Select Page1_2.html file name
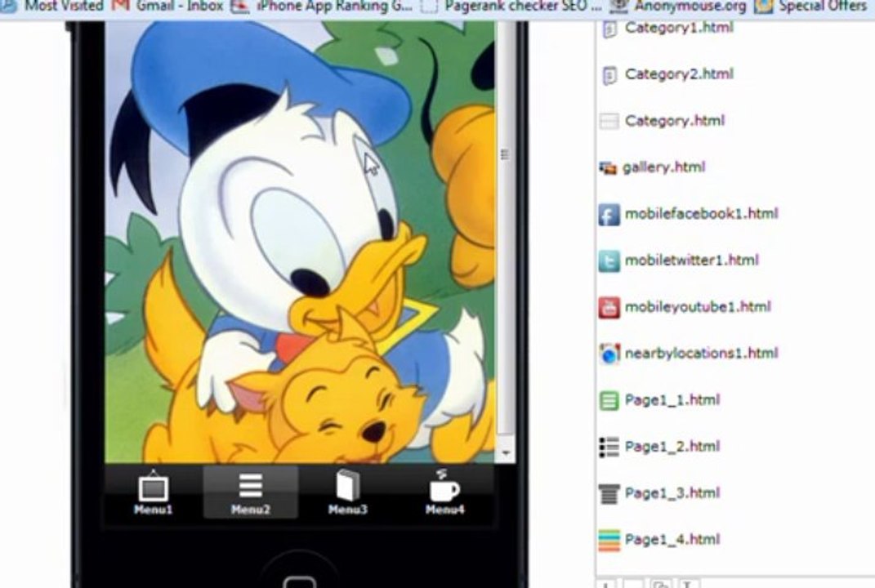The height and width of the screenshot is (588, 875). [672, 446]
